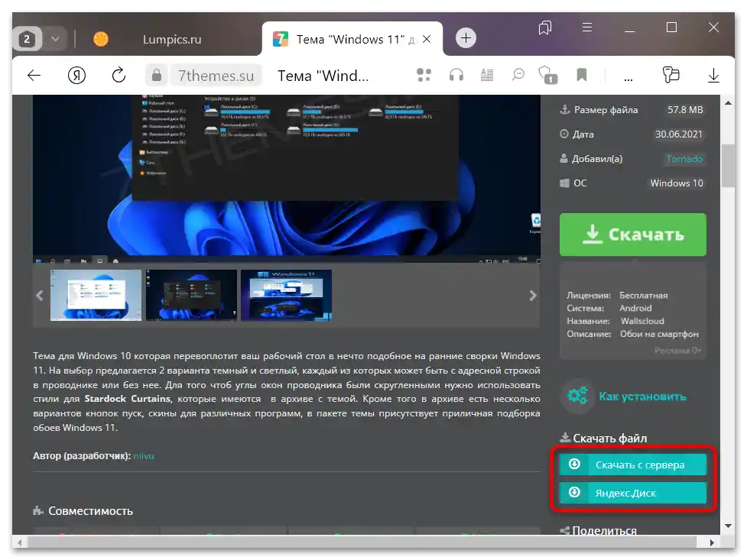
Task: Click the main theme preview image
Action: (286, 179)
